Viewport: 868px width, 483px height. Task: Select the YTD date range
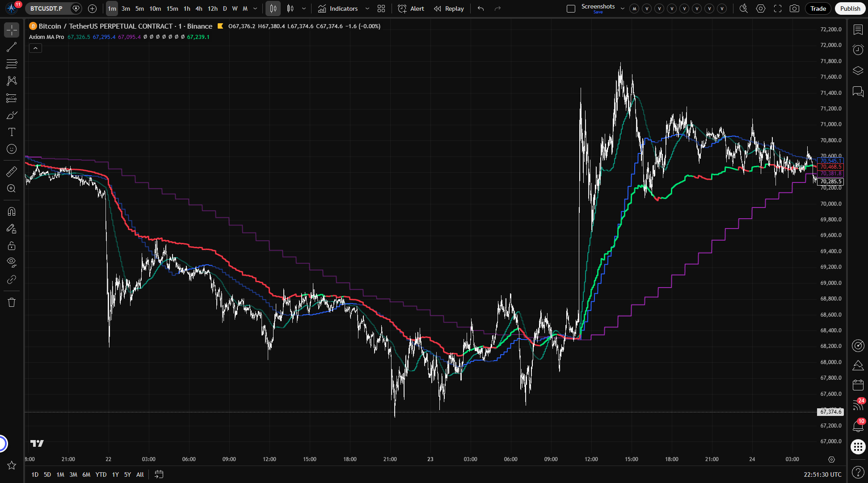(101, 475)
